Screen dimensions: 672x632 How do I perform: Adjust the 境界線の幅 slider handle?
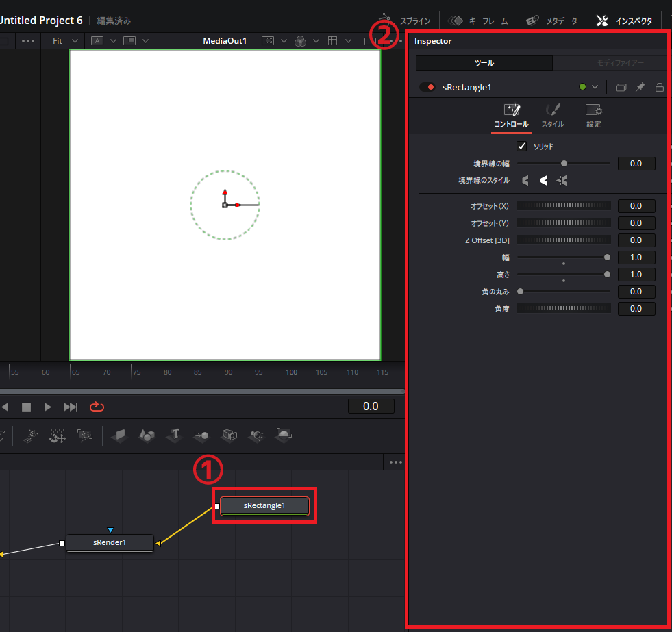(x=564, y=163)
